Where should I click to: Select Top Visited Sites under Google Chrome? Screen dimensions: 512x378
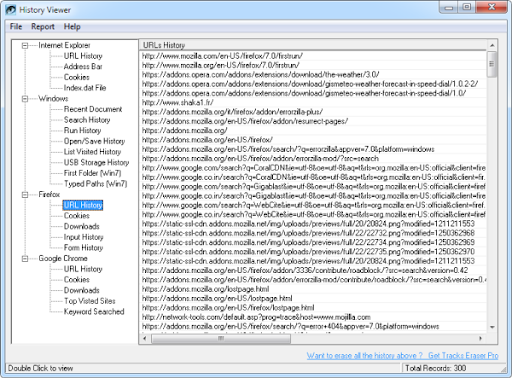(x=90, y=301)
